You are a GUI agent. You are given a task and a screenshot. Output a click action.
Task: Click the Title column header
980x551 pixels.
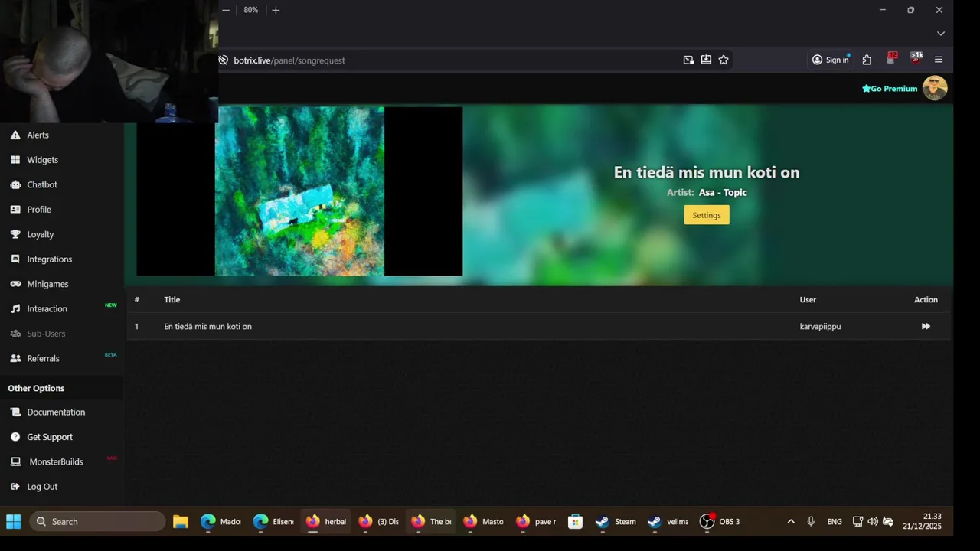(171, 299)
